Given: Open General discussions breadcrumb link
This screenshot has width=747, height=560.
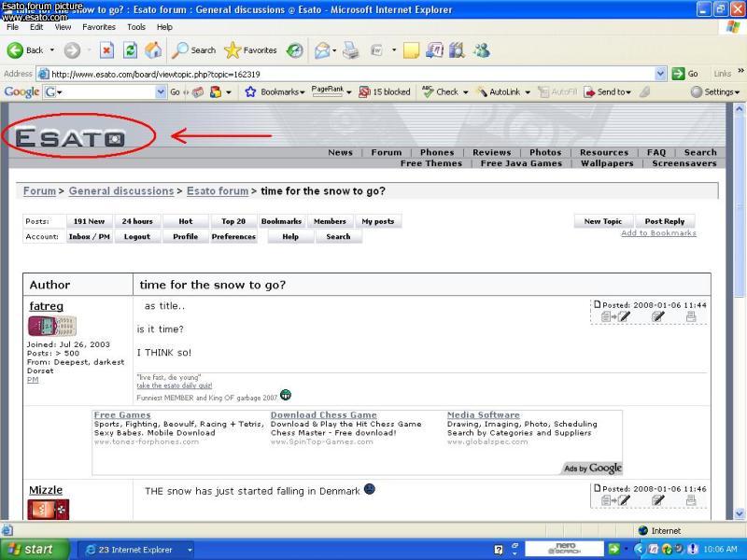Looking at the screenshot, I should click(x=121, y=191).
